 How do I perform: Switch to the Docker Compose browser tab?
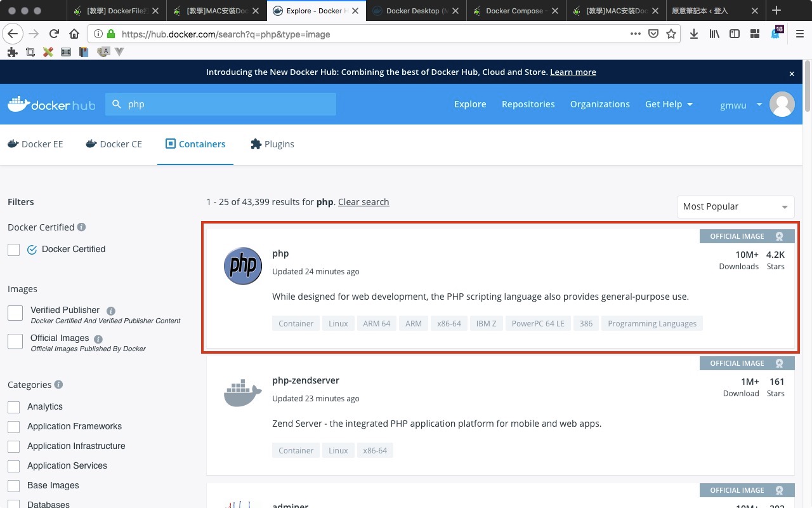(516, 11)
